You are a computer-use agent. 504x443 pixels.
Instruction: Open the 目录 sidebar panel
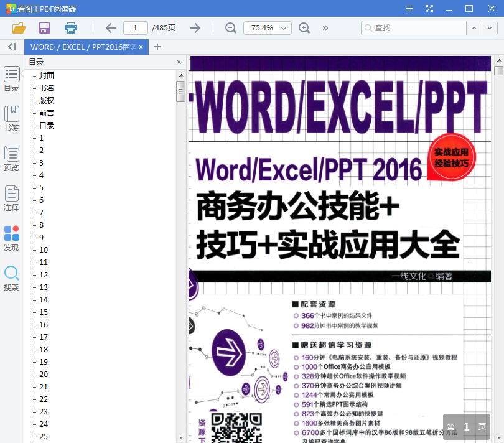click(x=12, y=79)
